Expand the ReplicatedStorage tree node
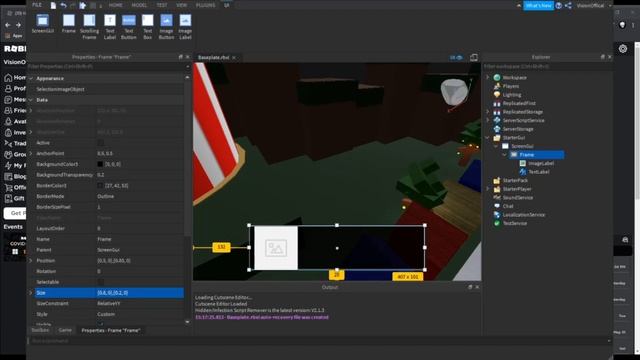Image resolution: width=640 pixels, height=360 pixels. pos(487,112)
